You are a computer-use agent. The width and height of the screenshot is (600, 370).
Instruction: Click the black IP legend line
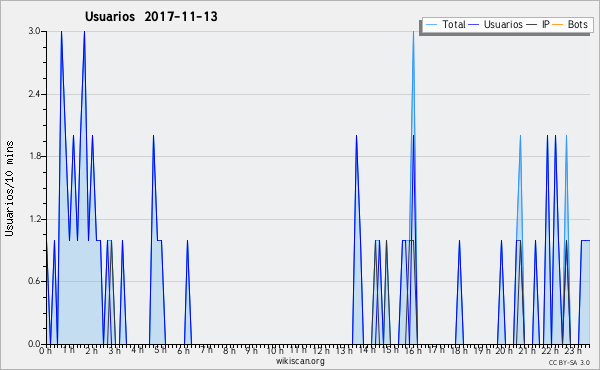(x=532, y=24)
